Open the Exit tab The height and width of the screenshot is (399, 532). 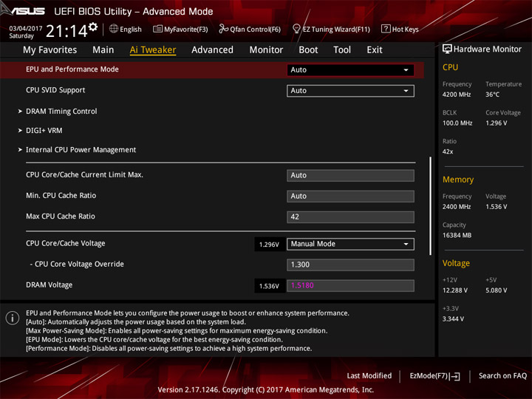(374, 50)
